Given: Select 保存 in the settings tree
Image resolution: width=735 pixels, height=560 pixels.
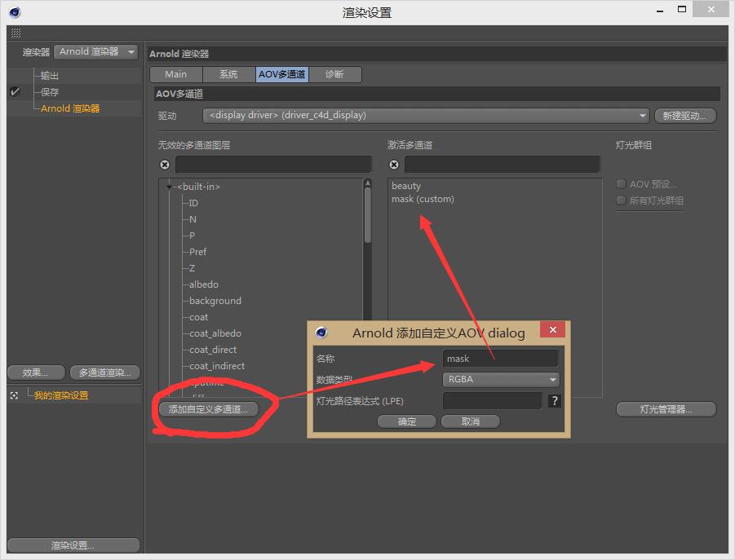Looking at the screenshot, I should click(50, 92).
